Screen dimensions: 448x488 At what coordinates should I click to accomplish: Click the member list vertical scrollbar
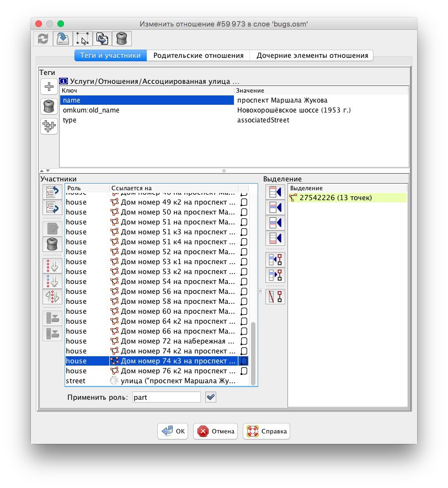(x=253, y=353)
